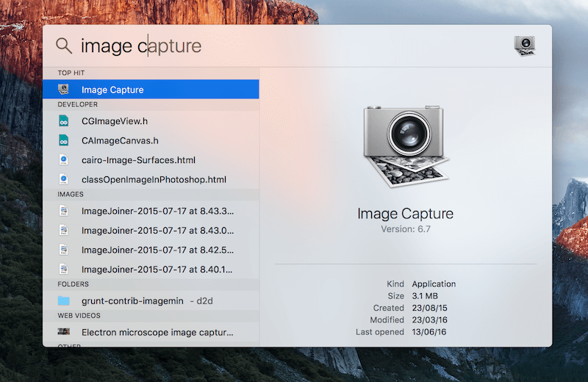Click the grunt-contrib-imagemin folder icon
The height and width of the screenshot is (382, 588).
(64, 300)
